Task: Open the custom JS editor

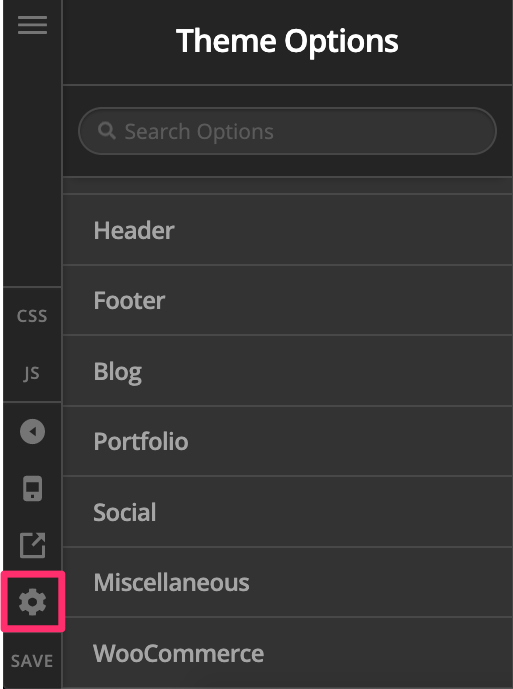Action: [32, 373]
